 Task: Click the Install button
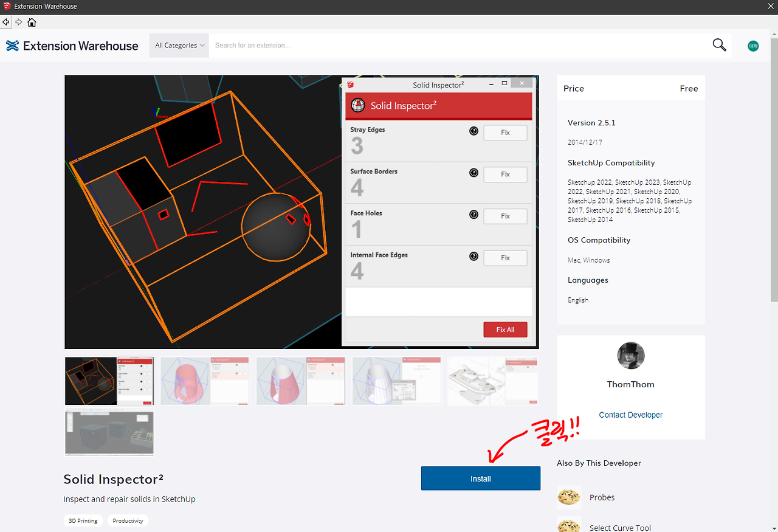pyautogui.click(x=480, y=478)
